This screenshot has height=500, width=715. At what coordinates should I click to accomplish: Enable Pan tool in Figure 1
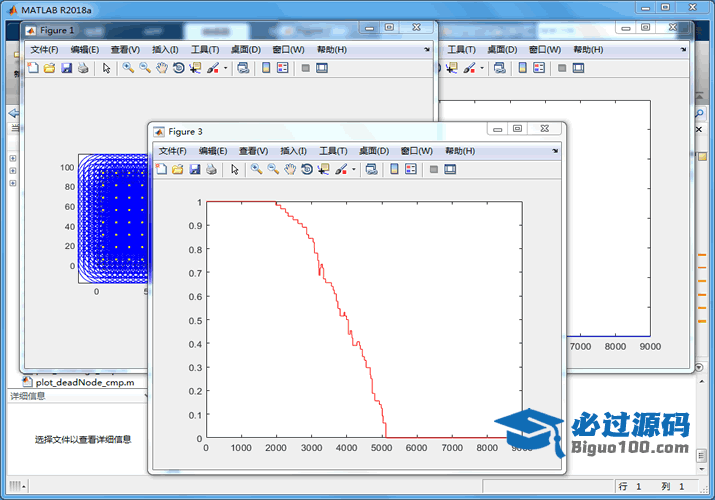(162, 68)
